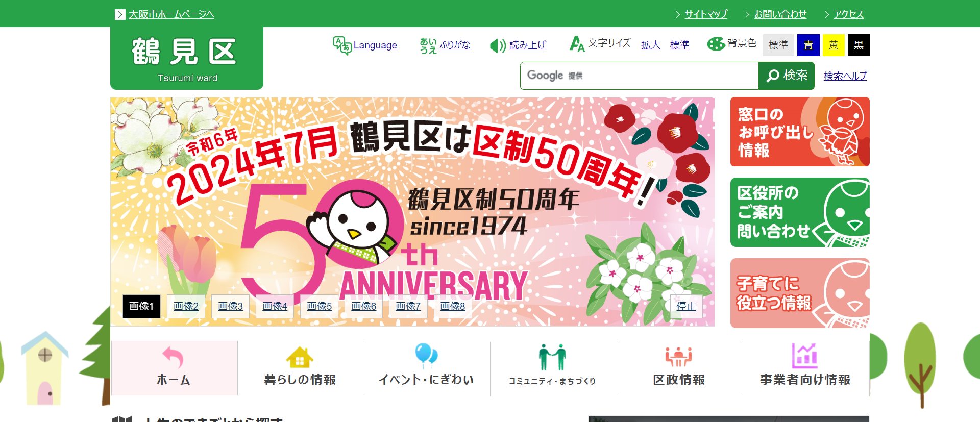980x422 pixels.
Task: Switch the carousel to 画像5
Action: 319,306
